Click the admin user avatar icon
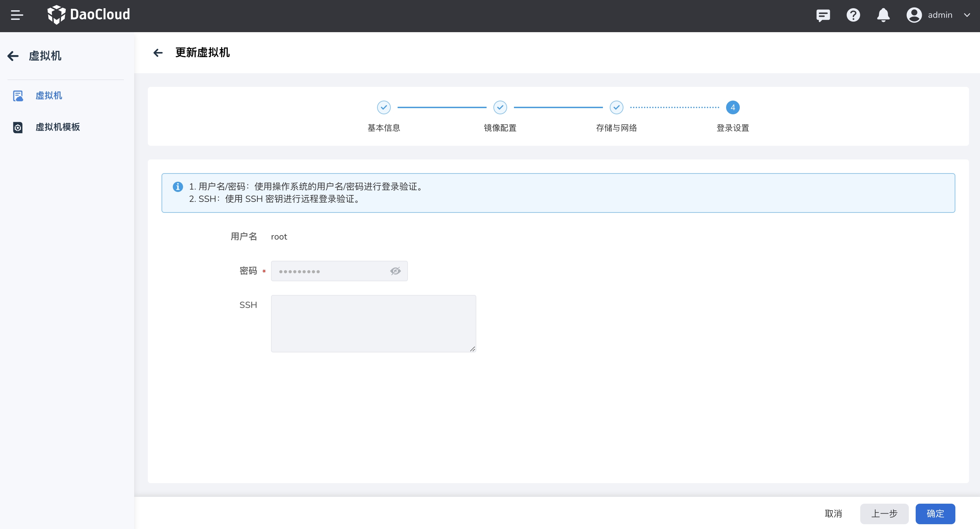Screen dimensions: 980x529 [914, 15]
